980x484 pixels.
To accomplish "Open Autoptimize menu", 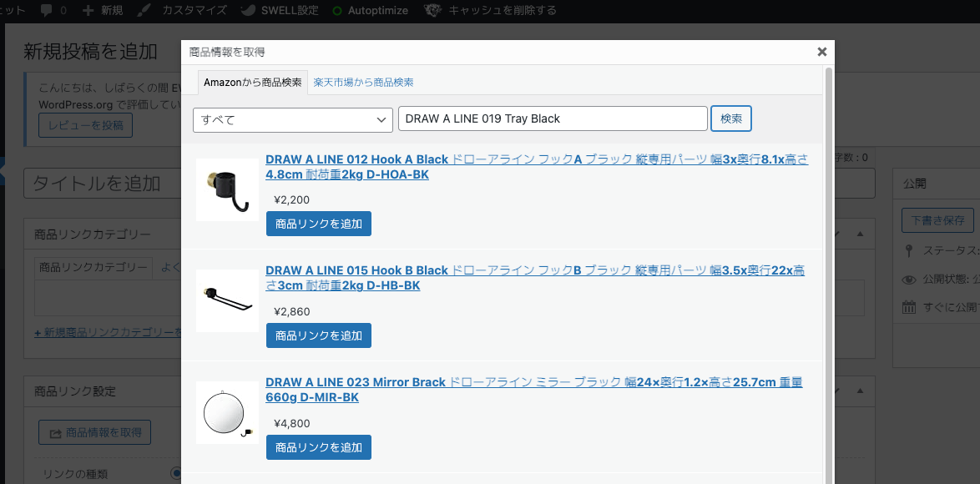I will coord(370,11).
